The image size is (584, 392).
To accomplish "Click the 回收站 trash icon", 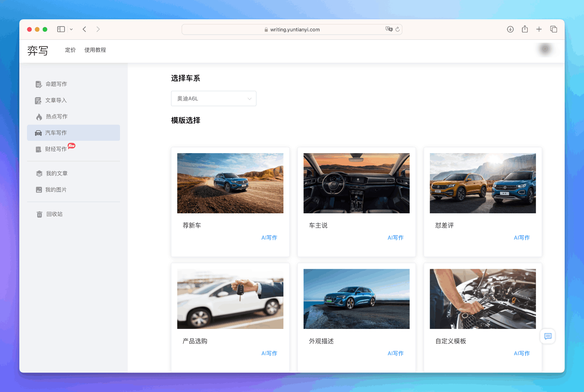I will click(39, 214).
